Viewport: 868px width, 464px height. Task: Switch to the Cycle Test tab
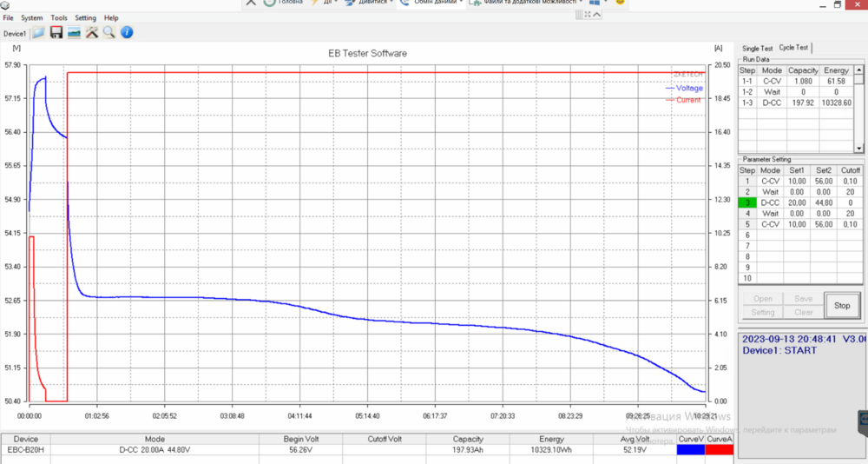[x=794, y=48]
